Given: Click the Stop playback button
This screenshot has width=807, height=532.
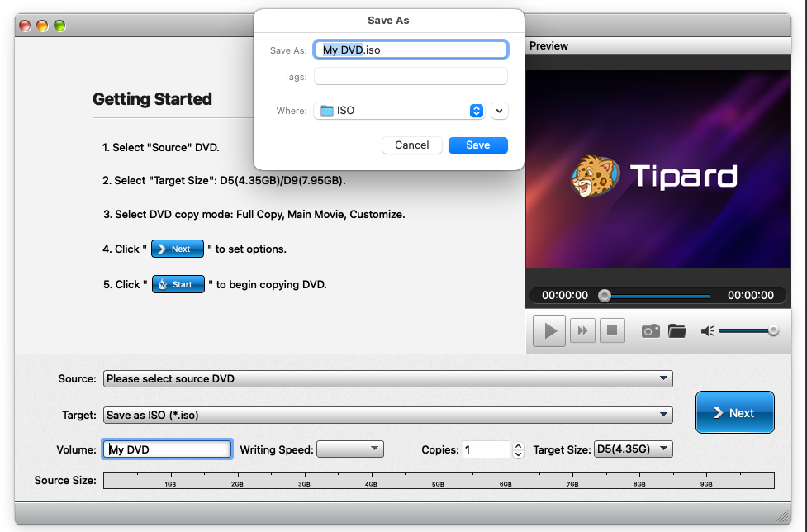Looking at the screenshot, I should (612, 331).
